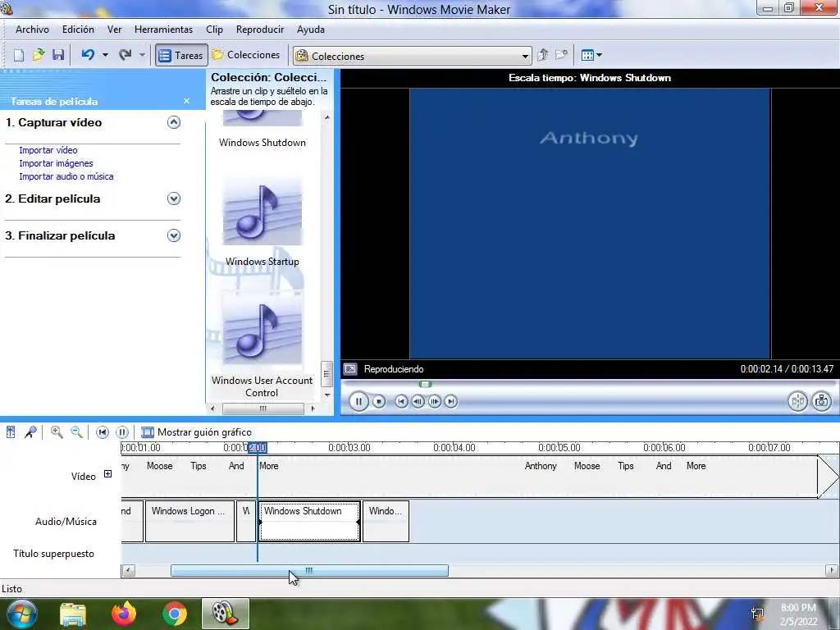Viewport: 840px width, 630px height.
Task: Open the Clip menu
Action: coord(214,30)
